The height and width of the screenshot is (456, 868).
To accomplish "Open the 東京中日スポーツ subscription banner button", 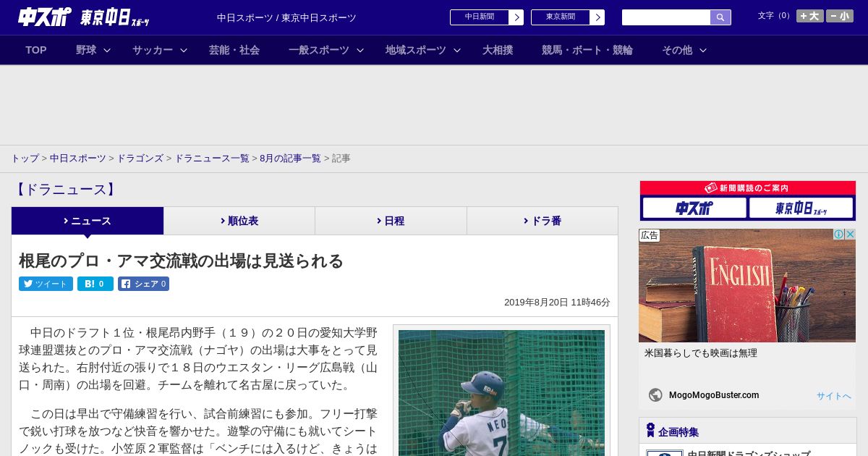I will click(801, 208).
